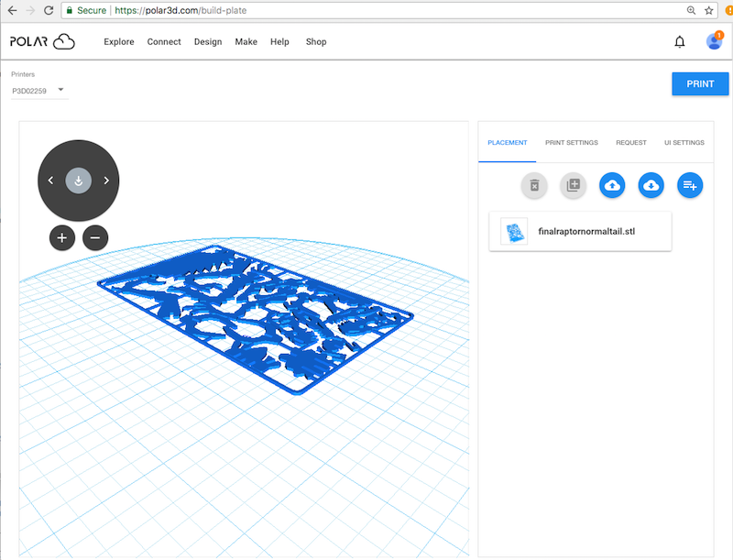Click the blue raptor model on build plate
Screen dimensions: 733x560
(256, 319)
